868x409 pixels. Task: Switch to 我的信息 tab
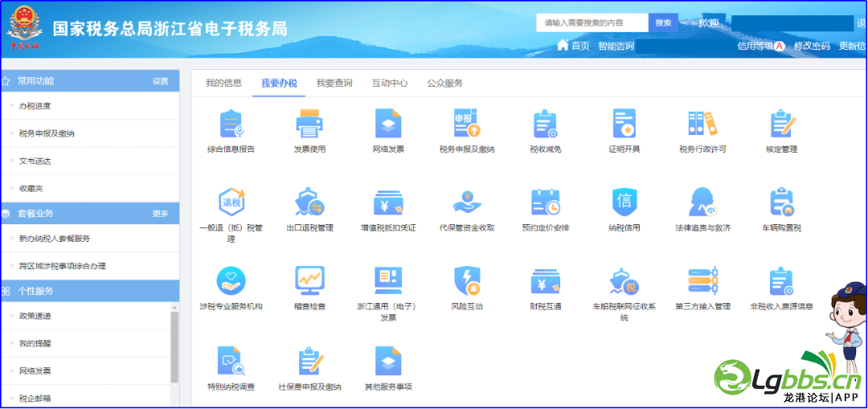tap(223, 83)
